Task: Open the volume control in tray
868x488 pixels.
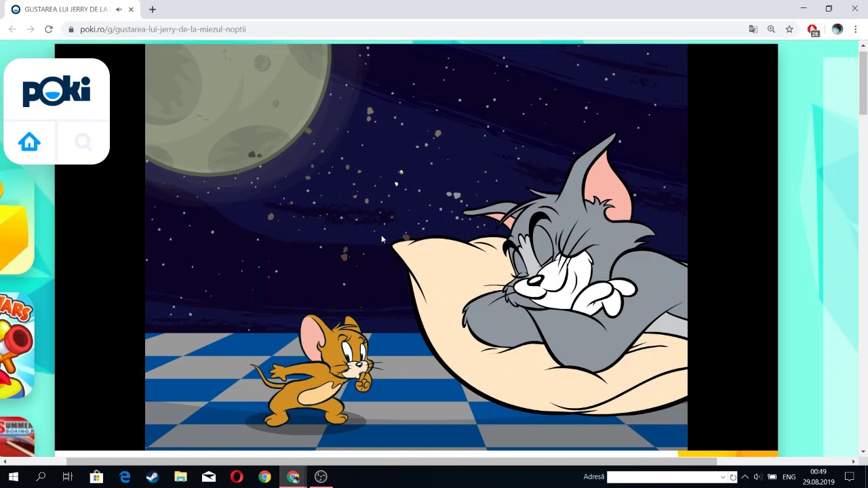Action: (x=757, y=476)
